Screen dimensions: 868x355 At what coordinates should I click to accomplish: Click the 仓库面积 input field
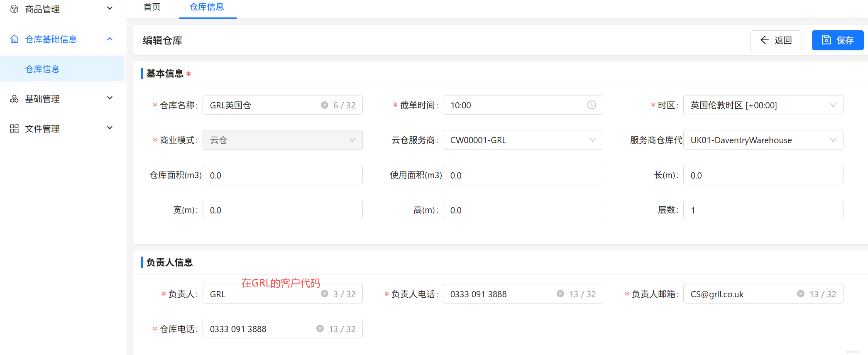(x=282, y=175)
